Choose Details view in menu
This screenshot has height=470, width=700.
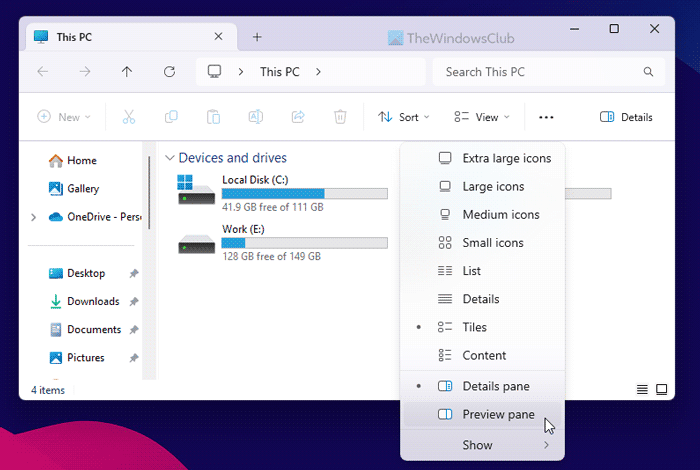pos(483,299)
